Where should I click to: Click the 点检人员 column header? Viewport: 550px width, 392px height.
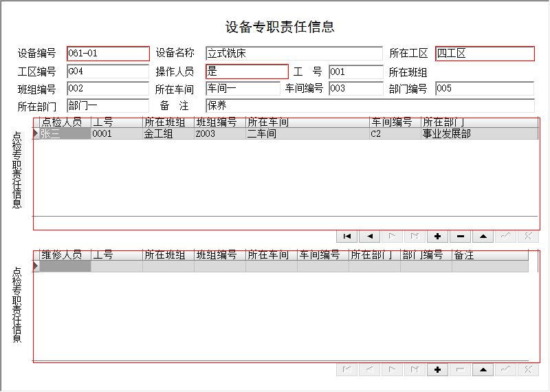[x=65, y=122]
